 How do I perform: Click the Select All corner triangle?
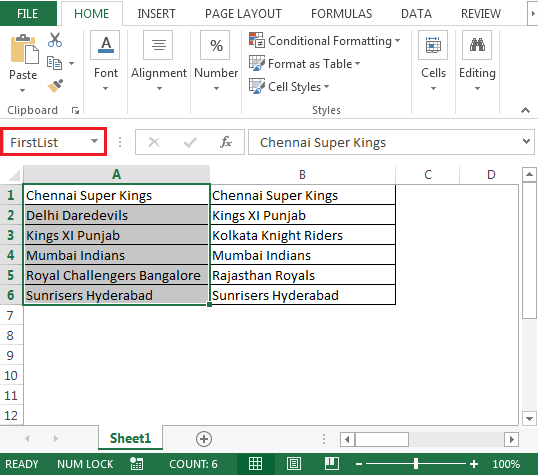[x=14, y=174]
